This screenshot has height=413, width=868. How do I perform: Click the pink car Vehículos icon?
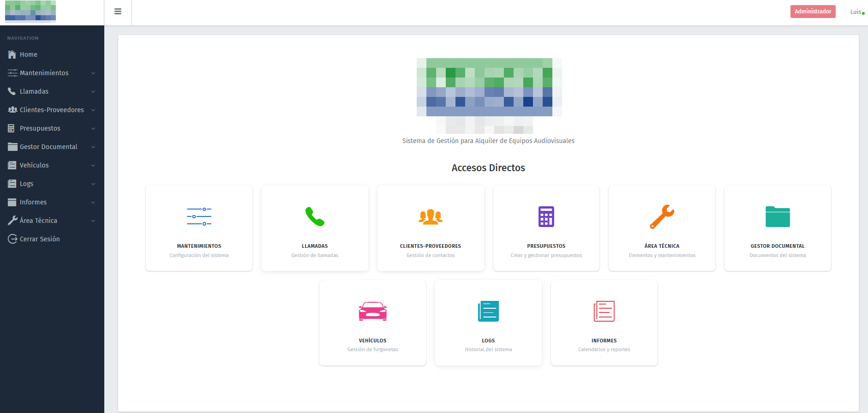point(372,311)
